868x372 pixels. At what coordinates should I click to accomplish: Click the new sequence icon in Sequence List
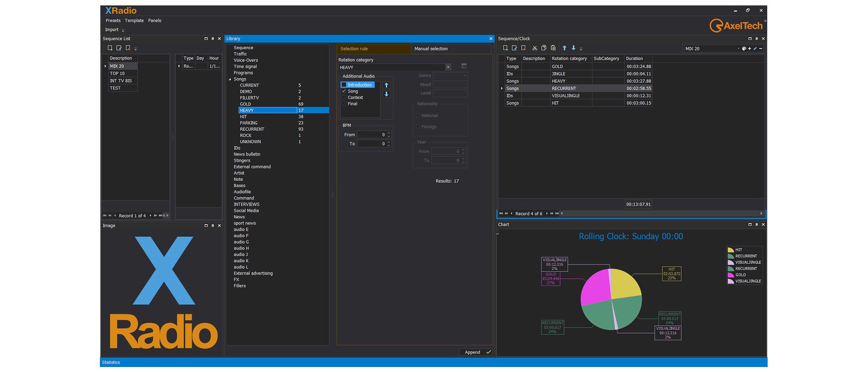(x=110, y=48)
